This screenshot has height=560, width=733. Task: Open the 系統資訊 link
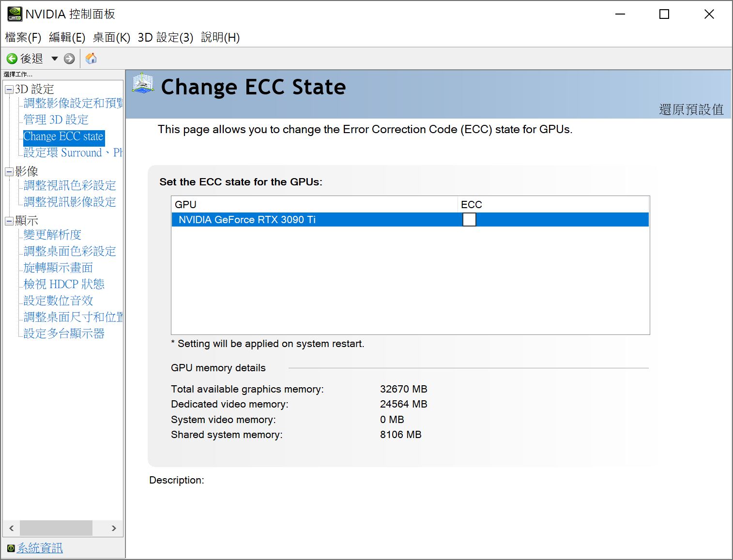coord(40,548)
